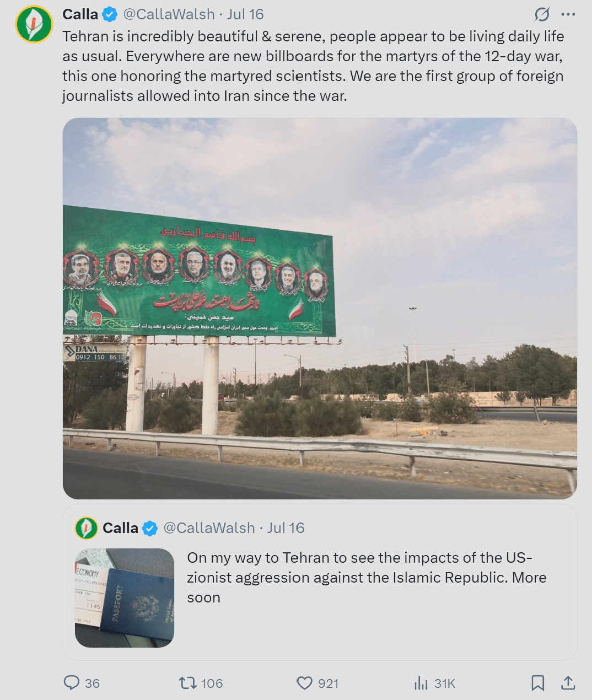Viewport: 592px width, 700px height.
Task: Like the tweet with the heart icon
Action: click(x=304, y=683)
